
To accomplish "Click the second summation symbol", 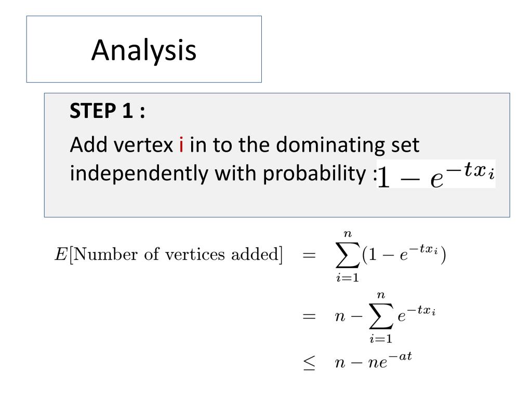I will coord(381,316).
